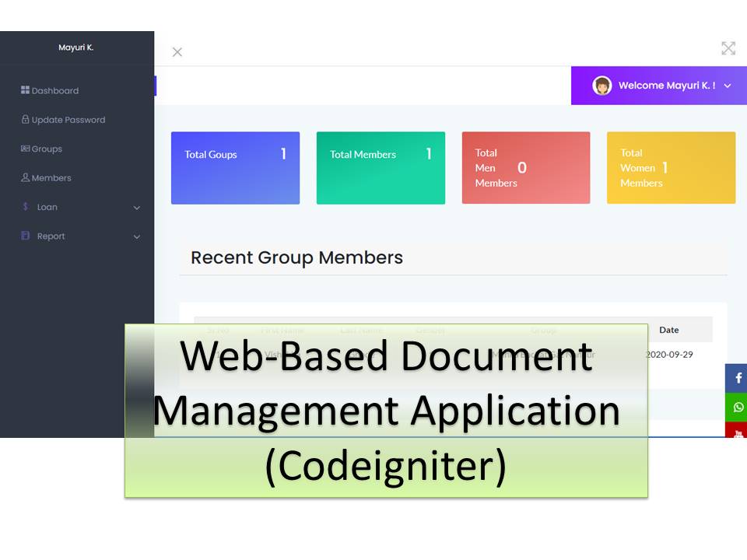Screen dimensions: 747x560
Task: Select the Total Goups card
Action: (x=235, y=168)
